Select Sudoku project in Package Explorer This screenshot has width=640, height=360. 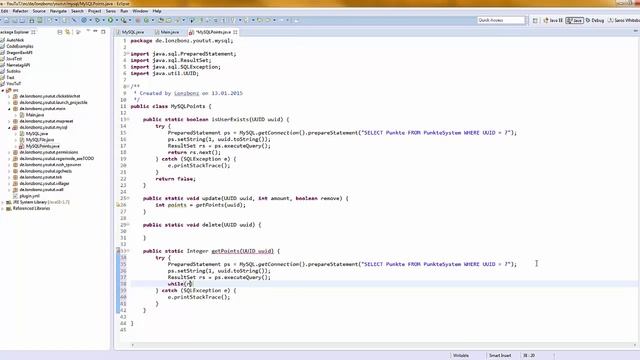[x=13, y=71]
